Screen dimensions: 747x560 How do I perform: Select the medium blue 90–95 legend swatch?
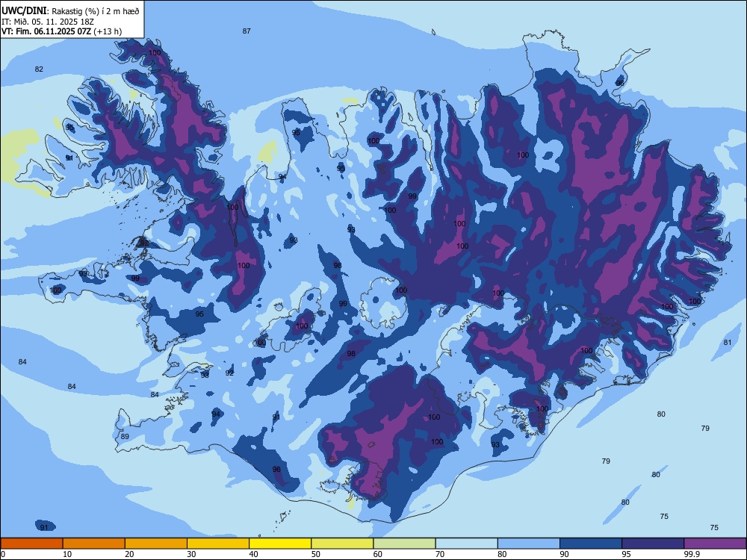(591, 544)
